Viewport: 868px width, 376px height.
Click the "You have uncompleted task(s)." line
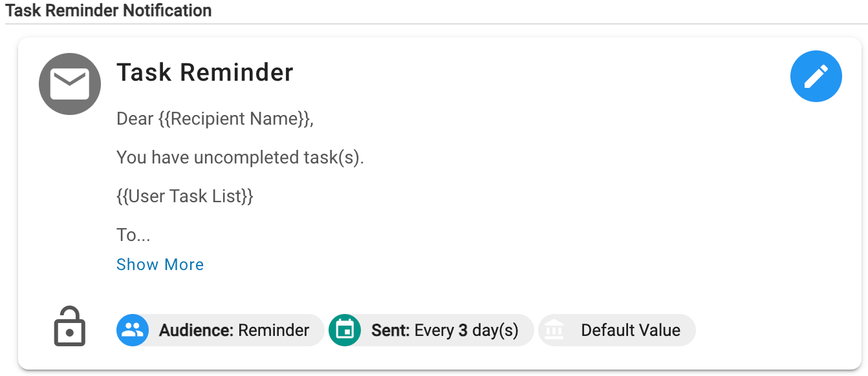coord(240,157)
